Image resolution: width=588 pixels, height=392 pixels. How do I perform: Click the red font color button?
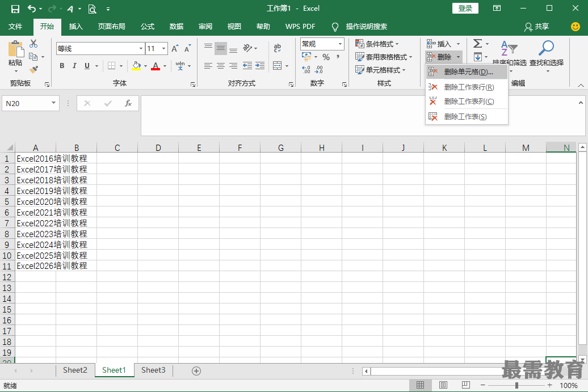pos(156,66)
